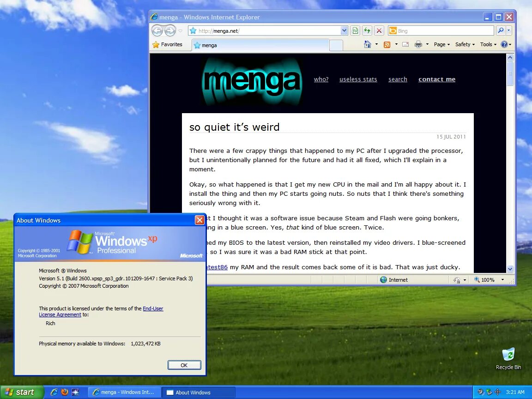Click the green system tray icon
The image size is (532, 399).
489,392
